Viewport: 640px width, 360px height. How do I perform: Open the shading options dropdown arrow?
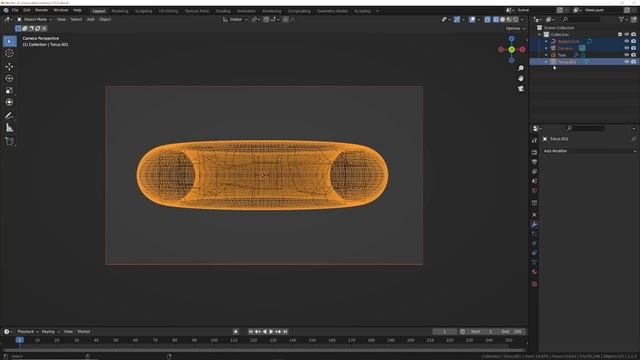(x=522, y=19)
